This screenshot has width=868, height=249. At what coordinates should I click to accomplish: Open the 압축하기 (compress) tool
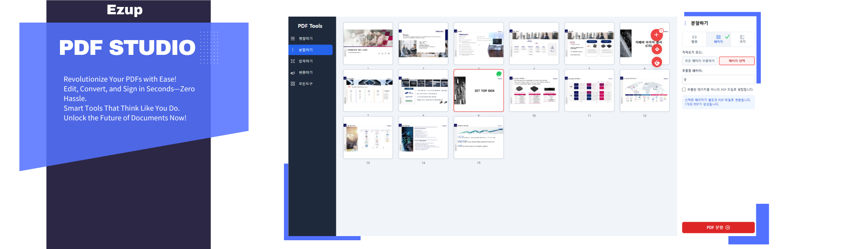[x=310, y=61]
